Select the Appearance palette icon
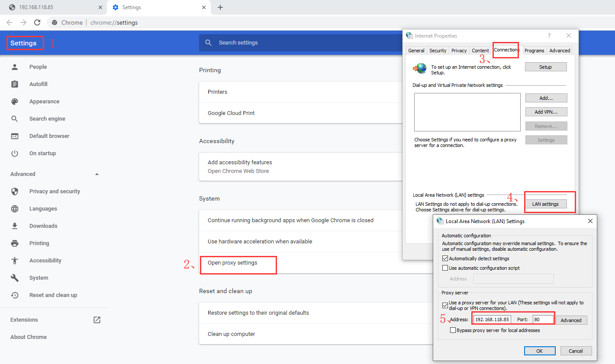 click(x=15, y=102)
